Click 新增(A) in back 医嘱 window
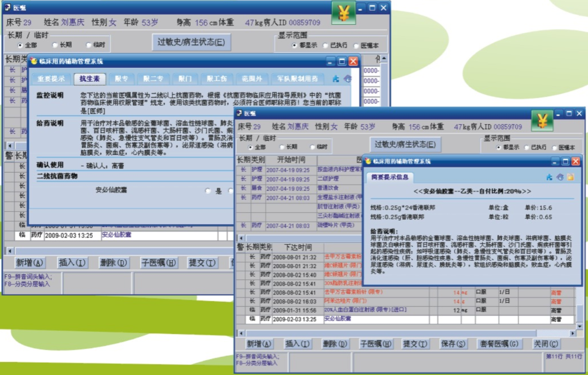The image size is (588, 375). (x=30, y=263)
